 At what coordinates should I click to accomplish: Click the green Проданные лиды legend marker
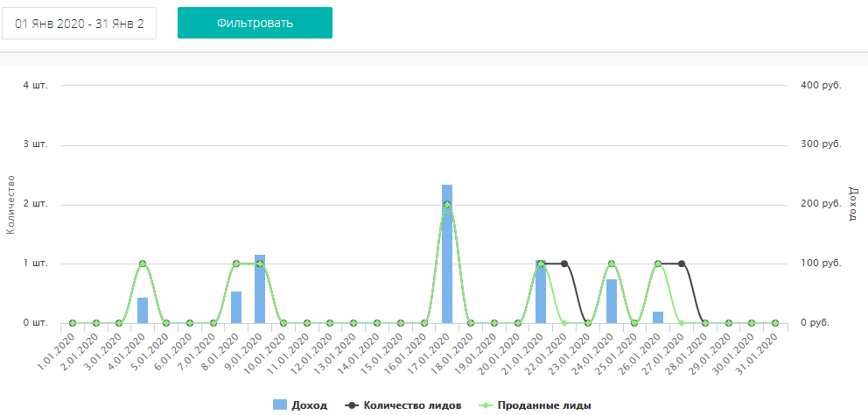coord(485,405)
